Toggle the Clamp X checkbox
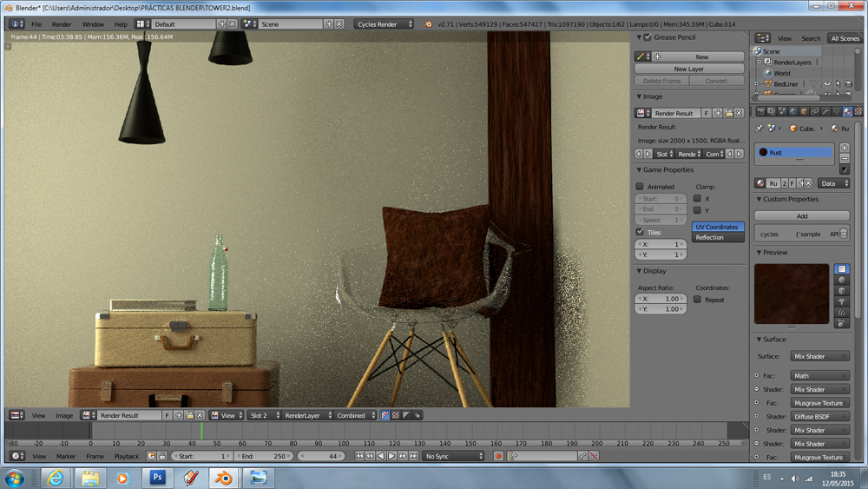This screenshot has width=868, height=489. tap(698, 198)
